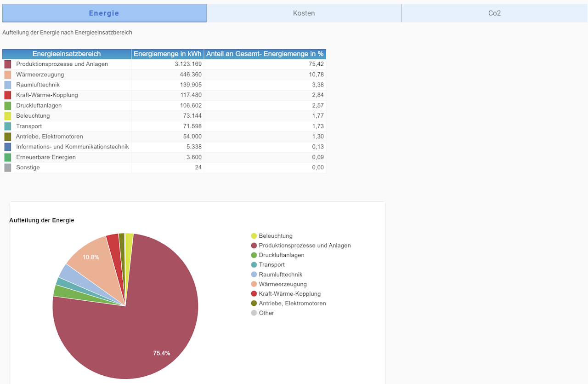The height and width of the screenshot is (384, 588).
Task: Toggle the Other legend entry
Action: pos(262,313)
